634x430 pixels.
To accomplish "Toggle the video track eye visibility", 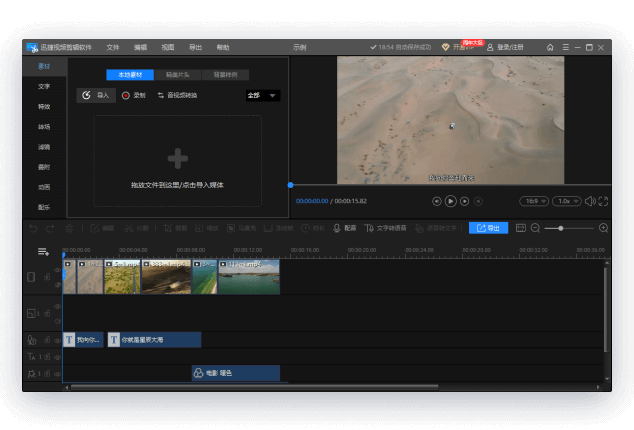I will tap(57, 270).
